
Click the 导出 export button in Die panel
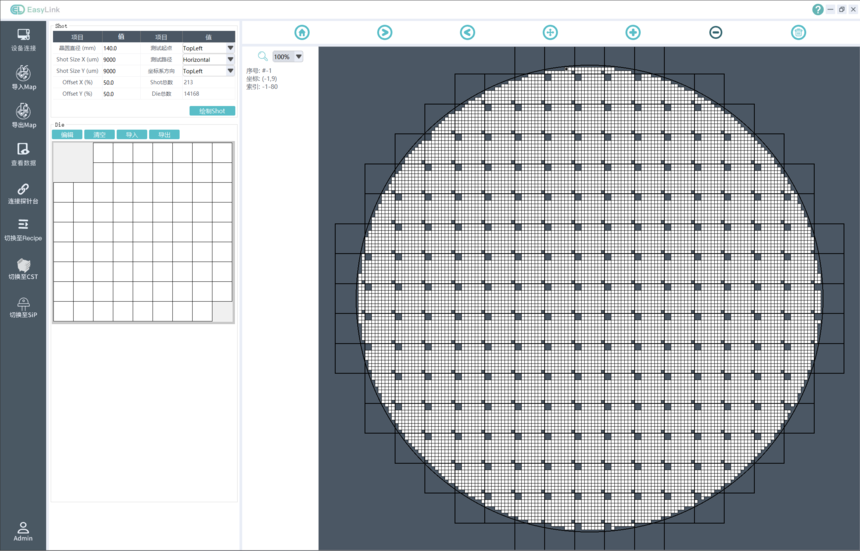click(164, 134)
